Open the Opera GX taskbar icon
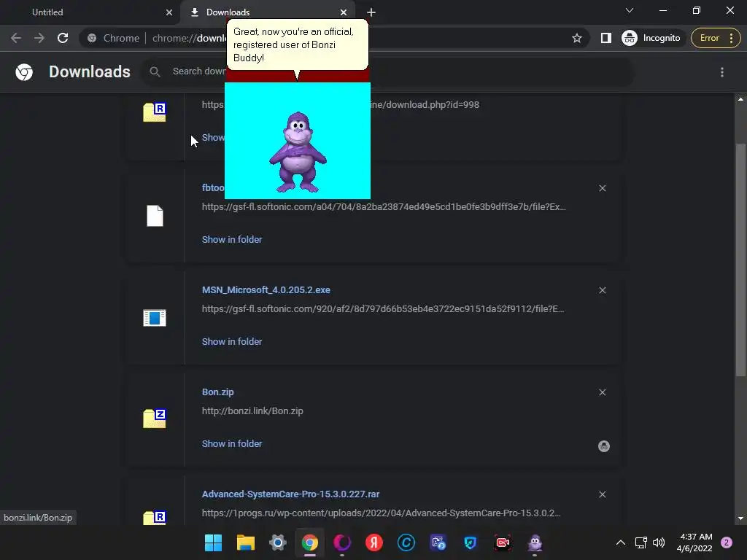The width and height of the screenshot is (747, 560). (x=342, y=542)
